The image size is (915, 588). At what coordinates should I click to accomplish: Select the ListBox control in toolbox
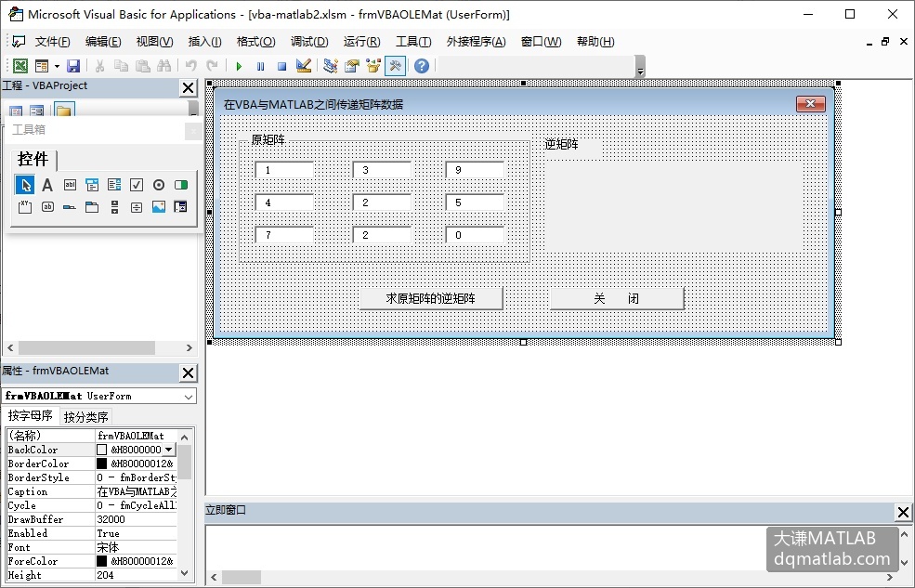coord(113,185)
